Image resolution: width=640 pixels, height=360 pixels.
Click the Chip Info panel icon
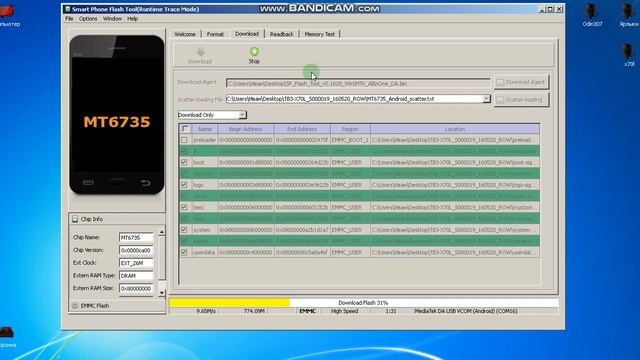[75, 219]
